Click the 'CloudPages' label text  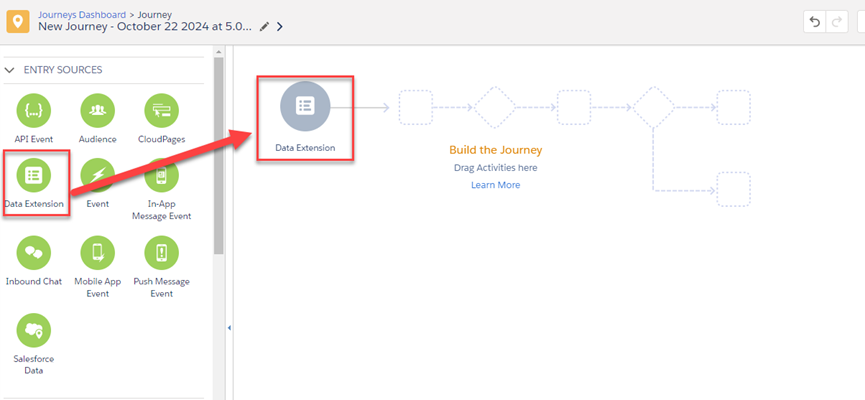pyautogui.click(x=162, y=140)
